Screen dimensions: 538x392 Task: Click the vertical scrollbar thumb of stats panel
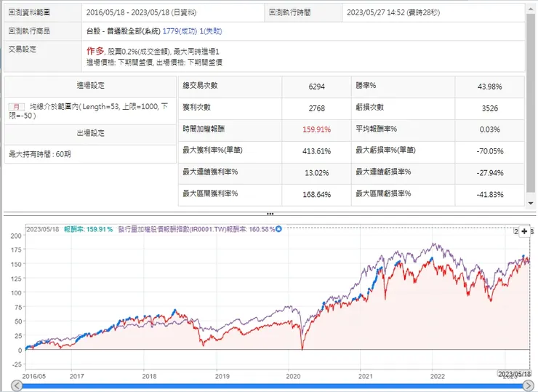[x=531, y=103]
